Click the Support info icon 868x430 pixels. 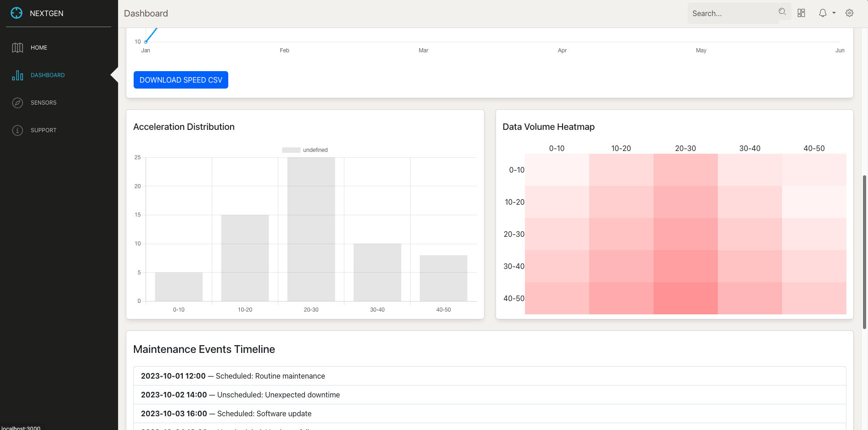[x=17, y=130]
